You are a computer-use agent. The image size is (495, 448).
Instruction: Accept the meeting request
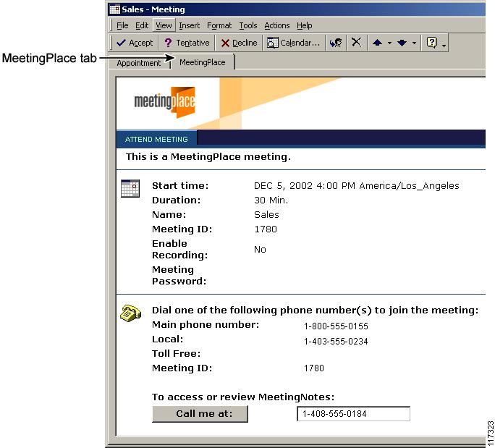tap(135, 43)
